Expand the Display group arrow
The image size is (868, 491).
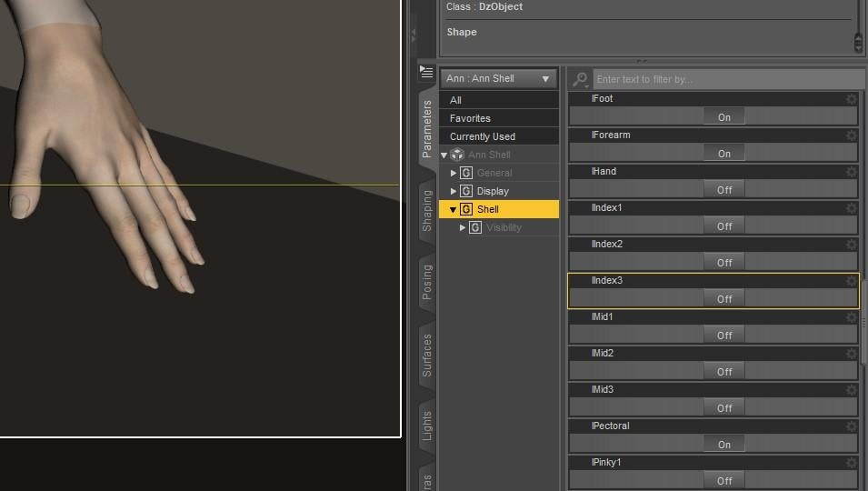coord(454,191)
